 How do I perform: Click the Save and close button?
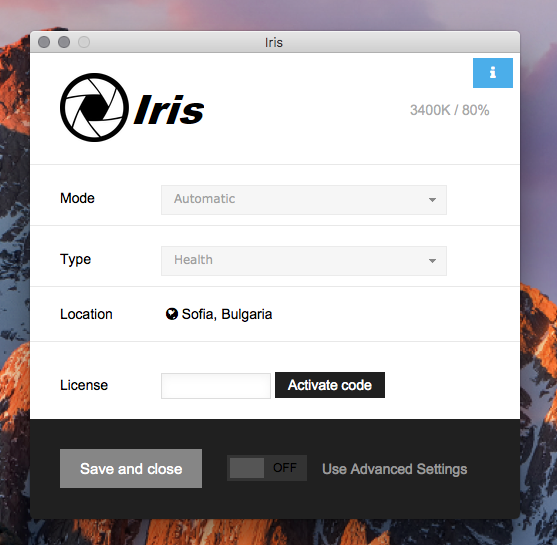point(131,469)
